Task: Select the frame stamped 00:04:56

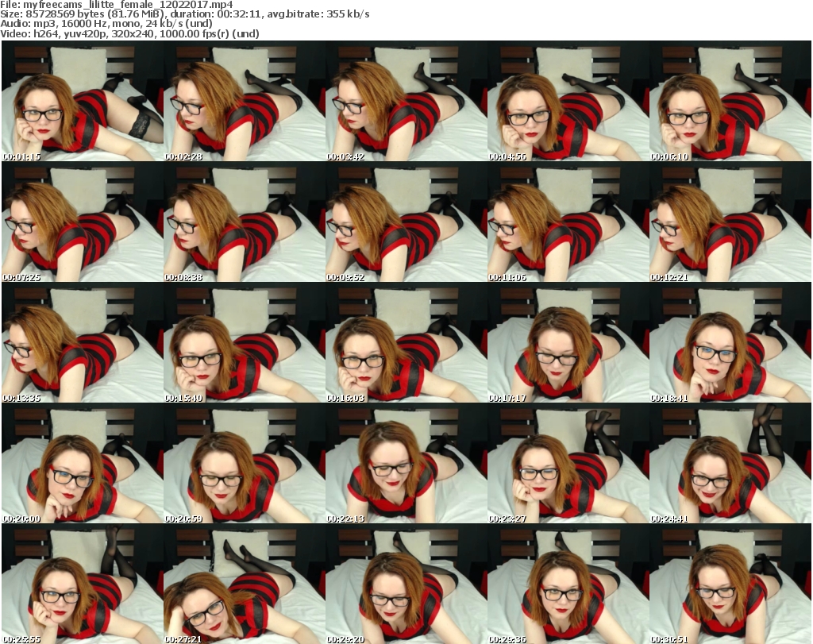Action: [x=568, y=101]
